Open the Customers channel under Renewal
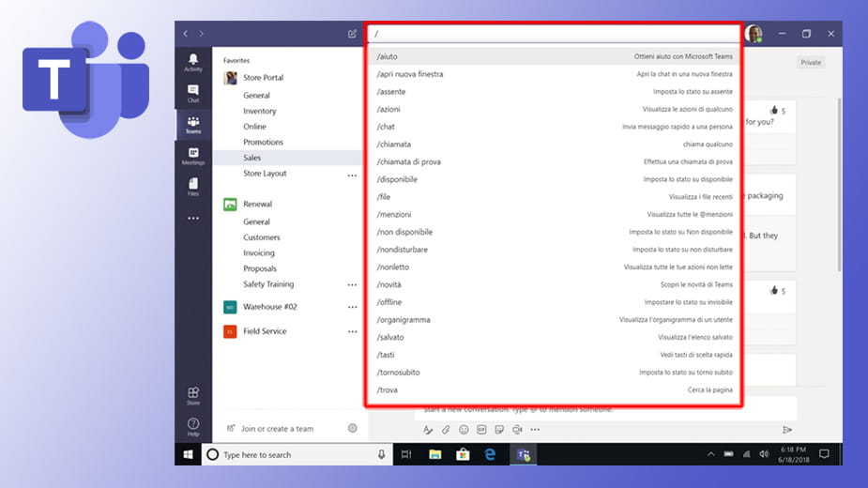The width and height of the screenshot is (868, 488). pyautogui.click(x=261, y=237)
